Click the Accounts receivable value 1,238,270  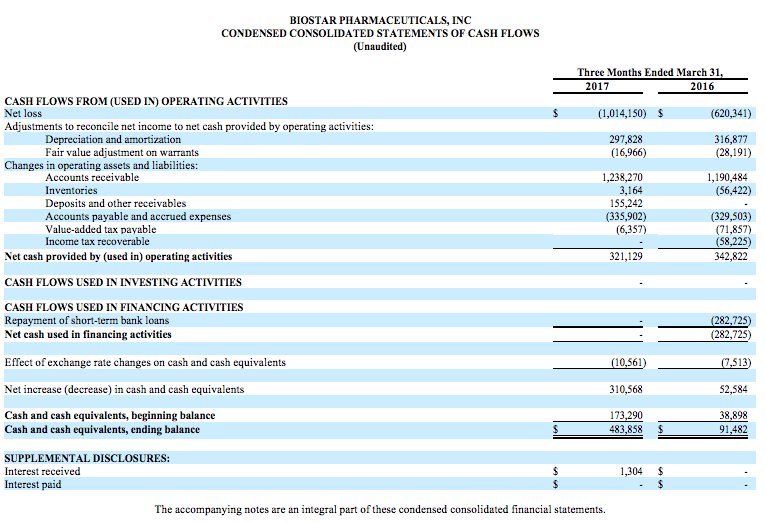[x=621, y=178]
